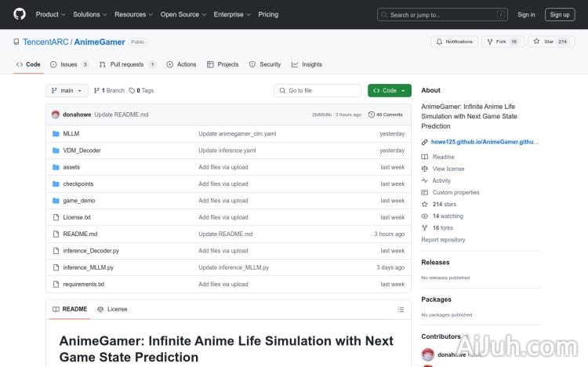Open the howe125.github.io project link
Viewport: 588px width, 367px height.
485,142
